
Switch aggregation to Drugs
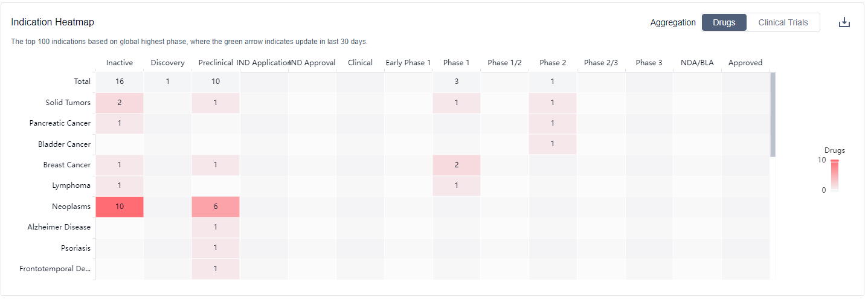click(x=724, y=22)
